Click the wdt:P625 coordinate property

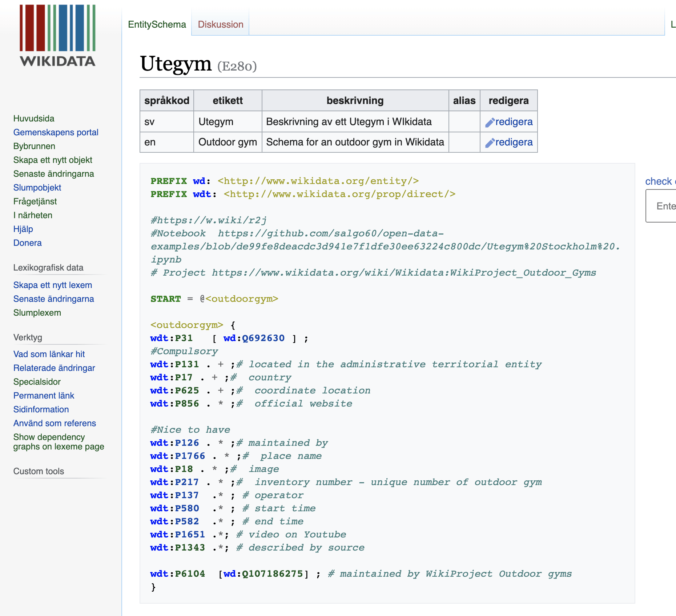click(174, 391)
